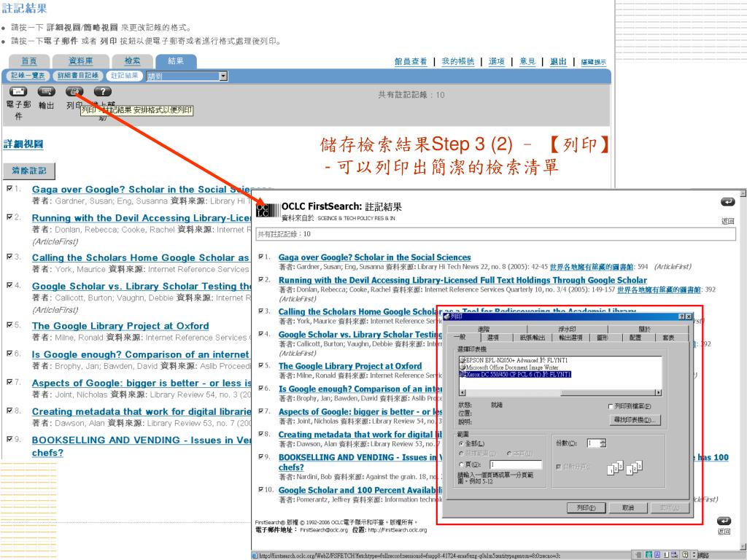Open the Watermark (浮水印) tab in print dialog
This screenshot has height=560, width=747.
tap(567, 329)
